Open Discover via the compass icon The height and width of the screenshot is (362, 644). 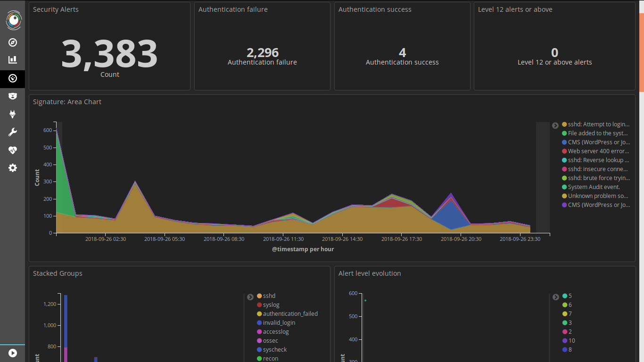13,42
